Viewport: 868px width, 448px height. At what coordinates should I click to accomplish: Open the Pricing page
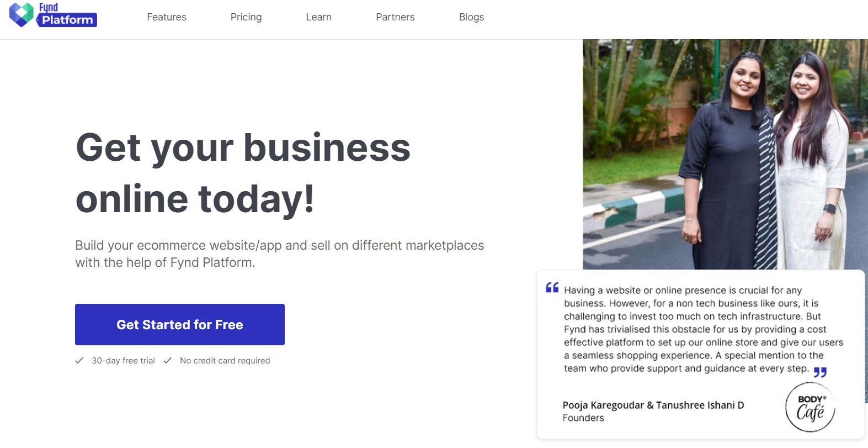click(x=246, y=17)
